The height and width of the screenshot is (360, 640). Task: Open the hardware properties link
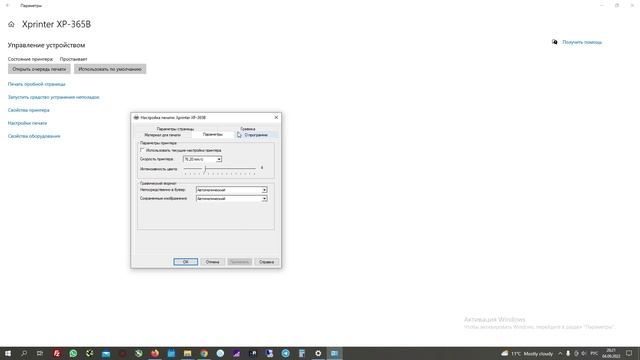pos(34,136)
